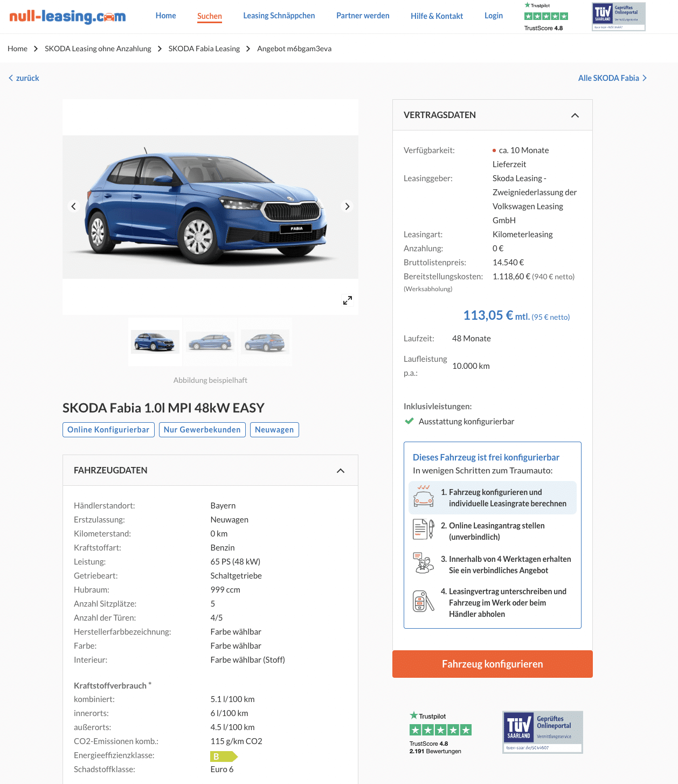Click the binding offer advisor icon

424,563
